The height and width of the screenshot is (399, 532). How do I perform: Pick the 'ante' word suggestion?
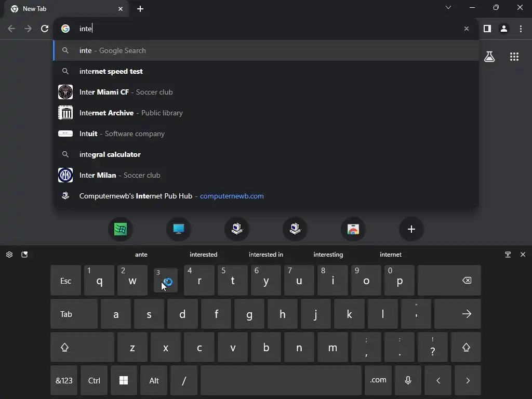click(x=141, y=255)
